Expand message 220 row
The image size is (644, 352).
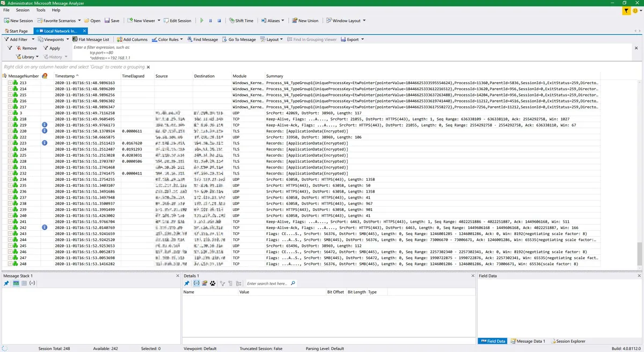(10, 131)
